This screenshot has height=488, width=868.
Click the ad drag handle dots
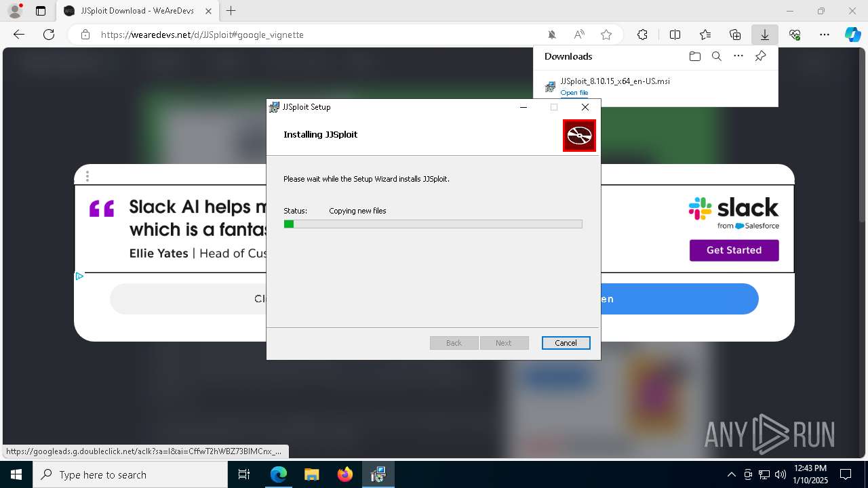(x=87, y=176)
